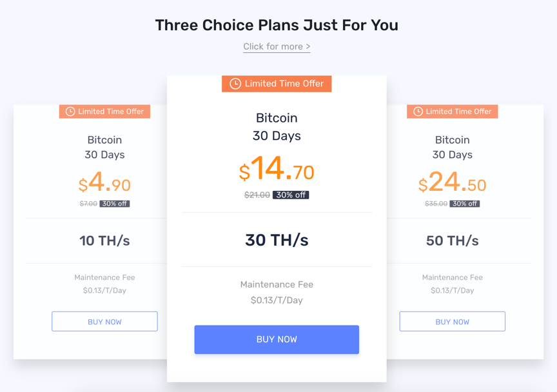Click the 30% off badge under $4.90
The height and width of the screenshot is (392, 557).
(x=115, y=204)
